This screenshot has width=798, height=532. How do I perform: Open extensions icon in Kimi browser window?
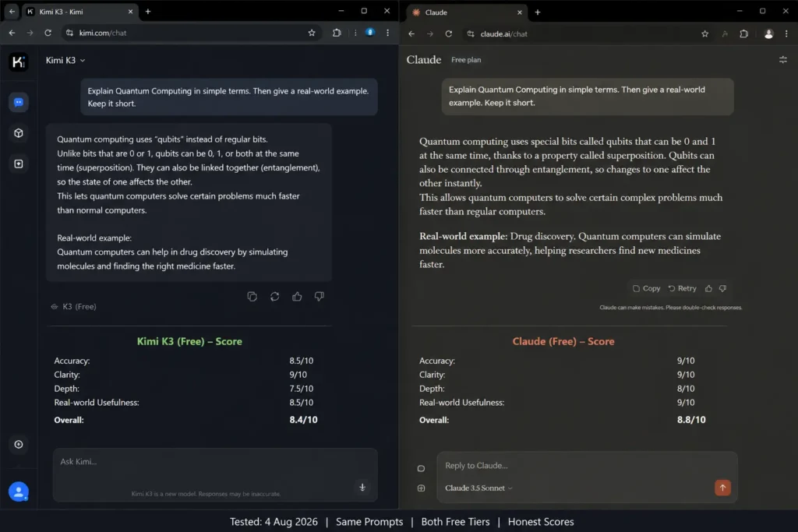pos(337,33)
